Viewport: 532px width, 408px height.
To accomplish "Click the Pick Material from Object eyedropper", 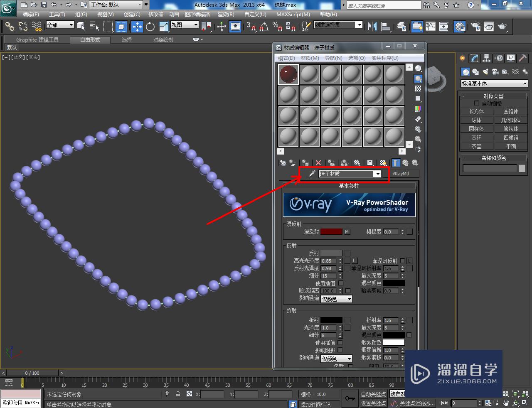I will pos(312,174).
